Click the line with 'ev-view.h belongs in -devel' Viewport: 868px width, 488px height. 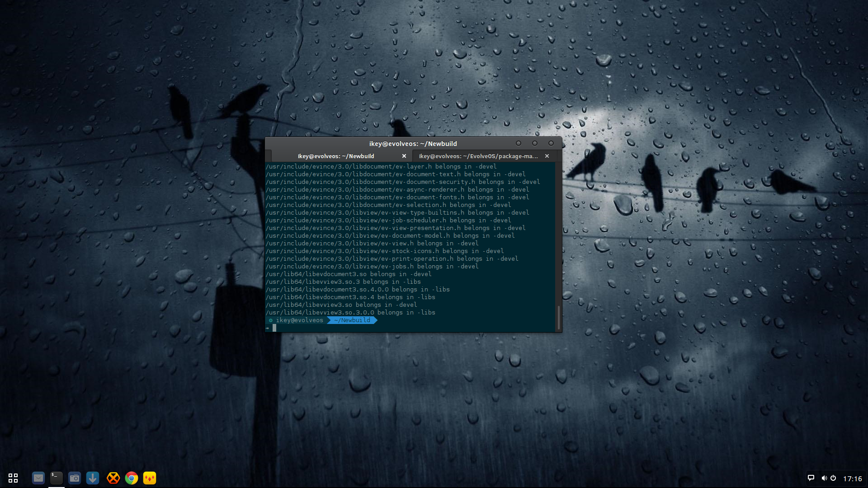(x=372, y=244)
